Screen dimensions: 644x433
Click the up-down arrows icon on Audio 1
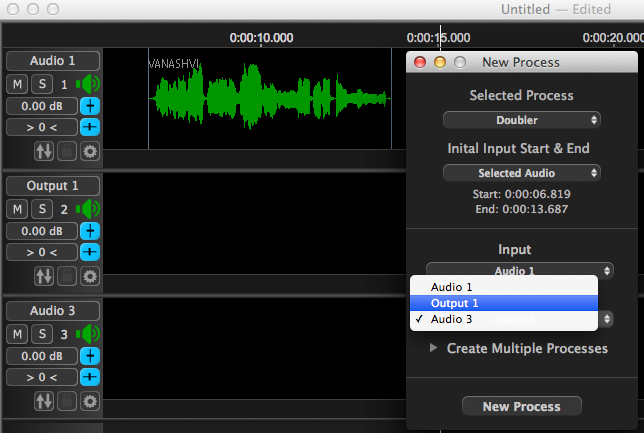[x=44, y=151]
